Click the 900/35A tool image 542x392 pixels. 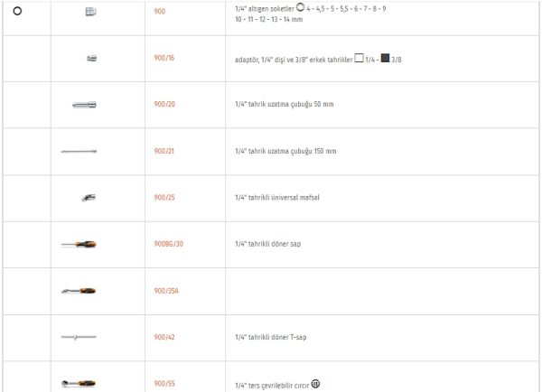click(x=79, y=291)
